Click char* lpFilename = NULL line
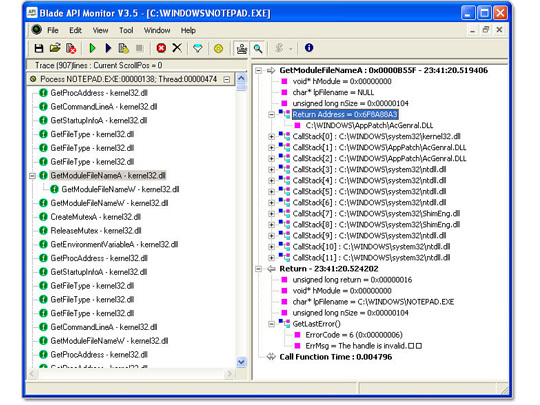 (333, 93)
